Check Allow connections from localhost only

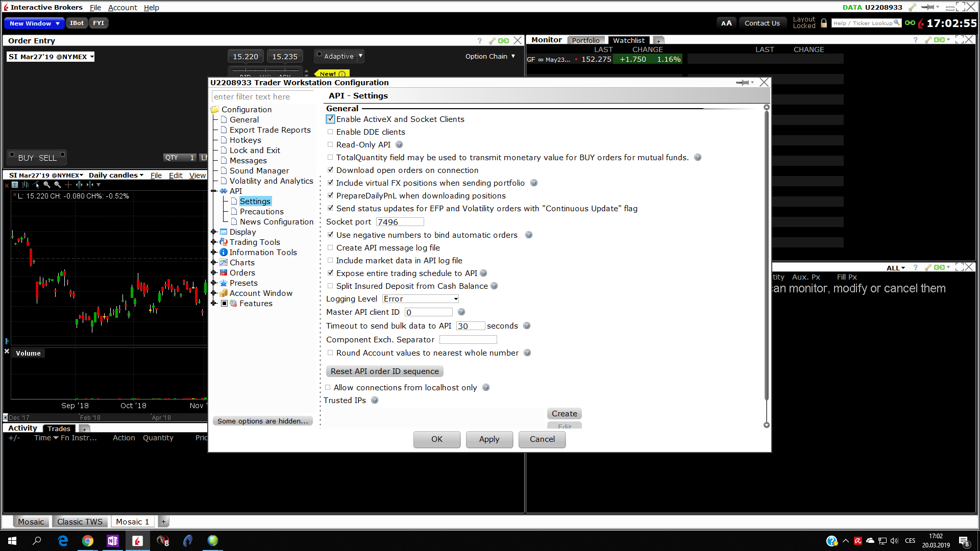pyautogui.click(x=328, y=388)
